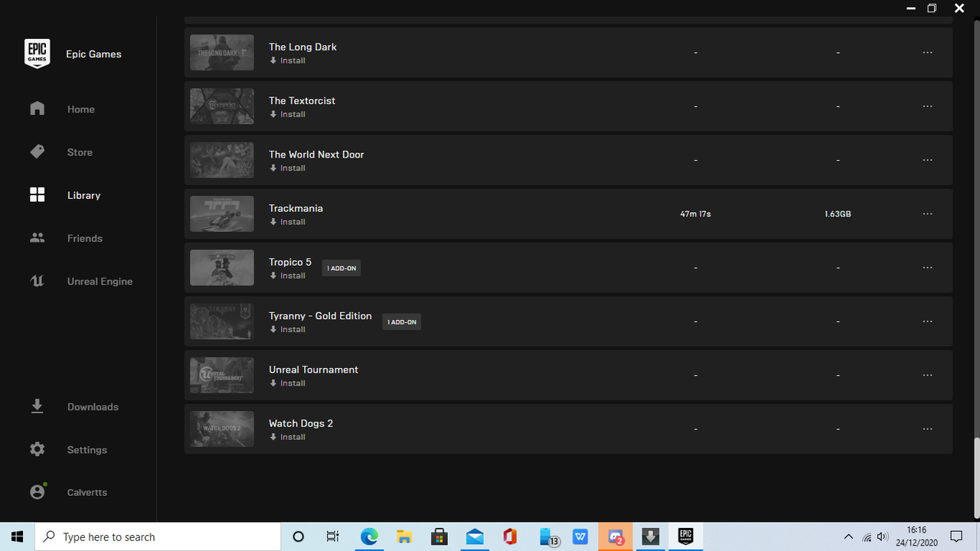Click The World Next Door cover thumbnail
The height and width of the screenshot is (551, 980).
click(x=222, y=160)
